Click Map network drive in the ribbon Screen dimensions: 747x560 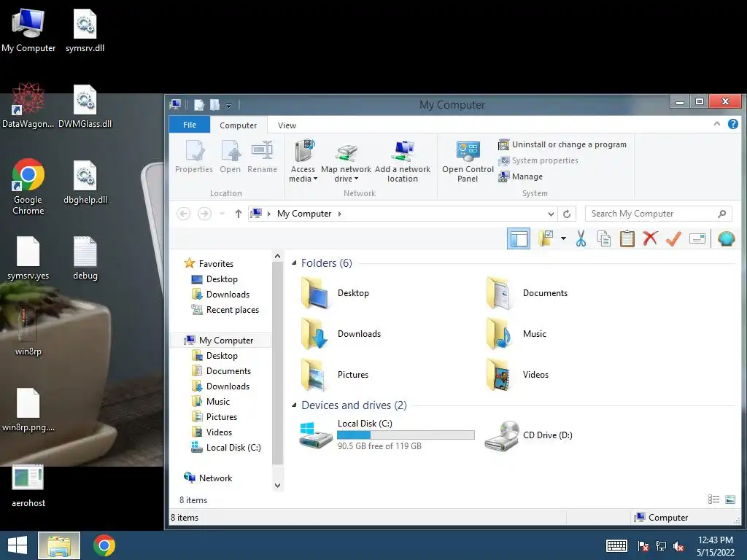click(x=346, y=162)
